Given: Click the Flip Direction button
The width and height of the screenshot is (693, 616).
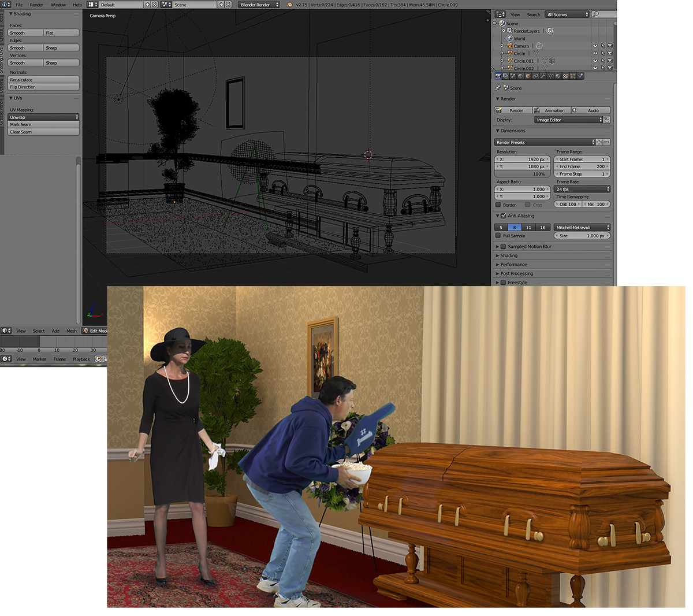Looking at the screenshot, I should point(43,87).
